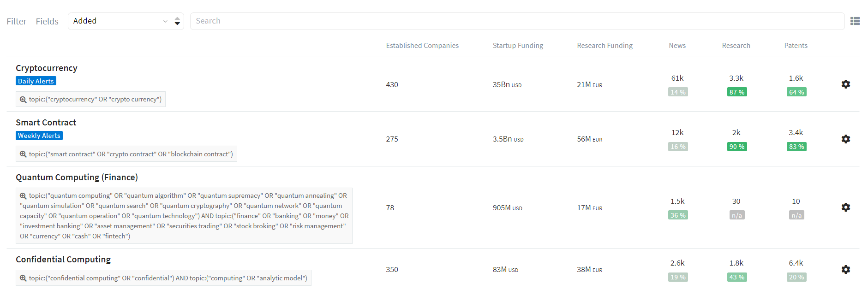Sort by Established Companies column header

[x=422, y=46]
